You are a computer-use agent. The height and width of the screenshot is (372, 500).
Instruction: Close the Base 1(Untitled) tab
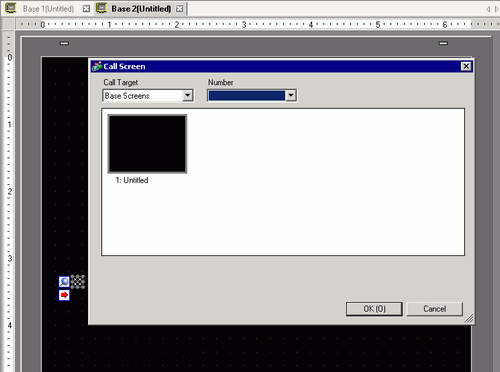tap(86, 9)
